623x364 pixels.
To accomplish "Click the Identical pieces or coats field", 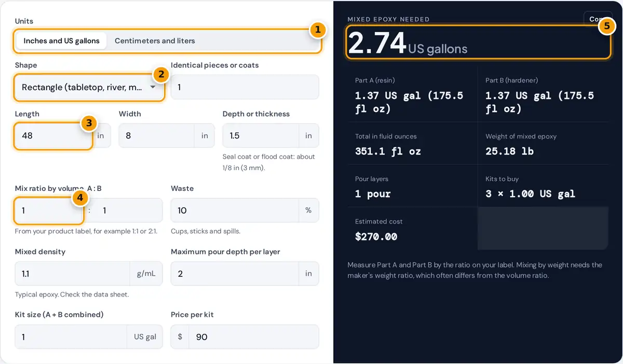I will point(245,87).
